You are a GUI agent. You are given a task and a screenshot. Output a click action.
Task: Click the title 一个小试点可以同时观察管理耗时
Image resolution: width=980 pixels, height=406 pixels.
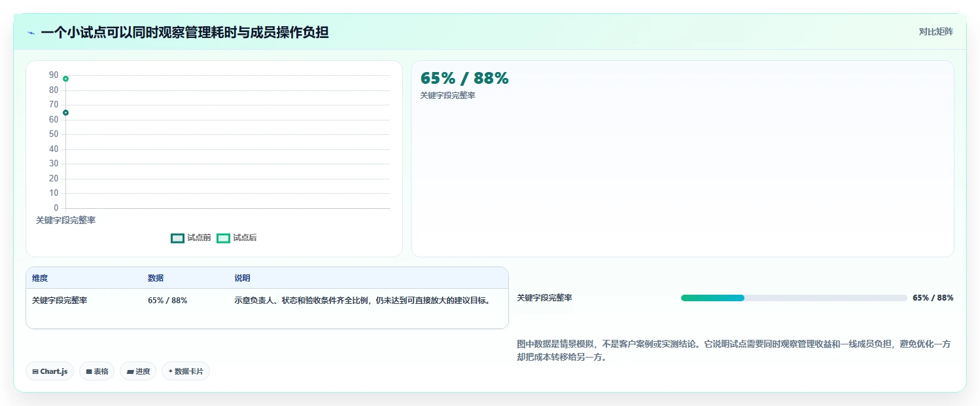click(x=184, y=32)
